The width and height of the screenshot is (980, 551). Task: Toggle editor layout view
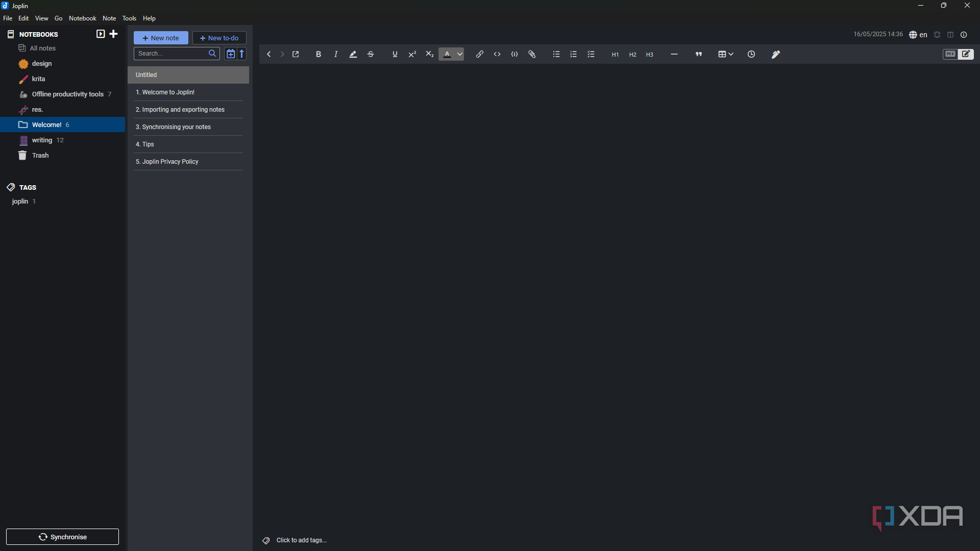pyautogui.click(x=950, y=35)
